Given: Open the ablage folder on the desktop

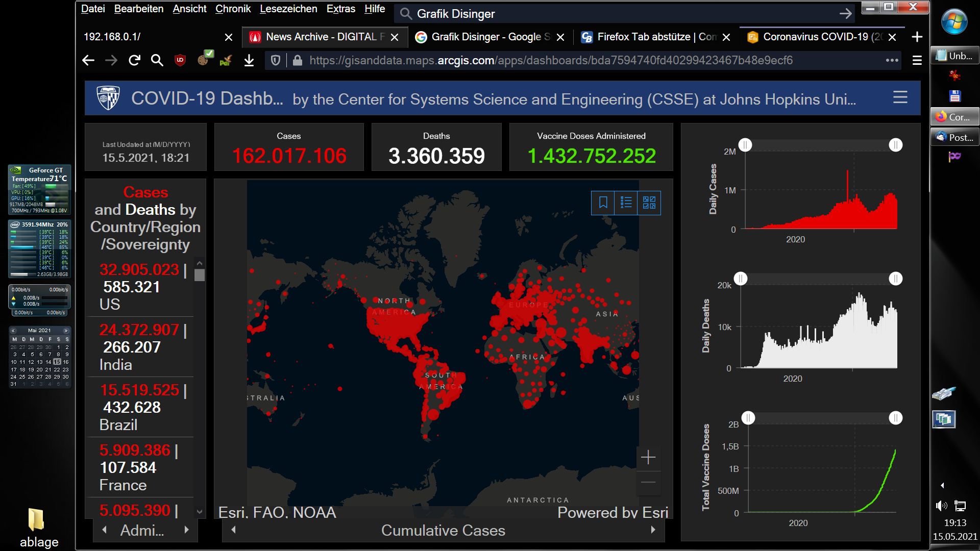Looking at the screenshot, I should pyautogui.click(x=39, y=528).
